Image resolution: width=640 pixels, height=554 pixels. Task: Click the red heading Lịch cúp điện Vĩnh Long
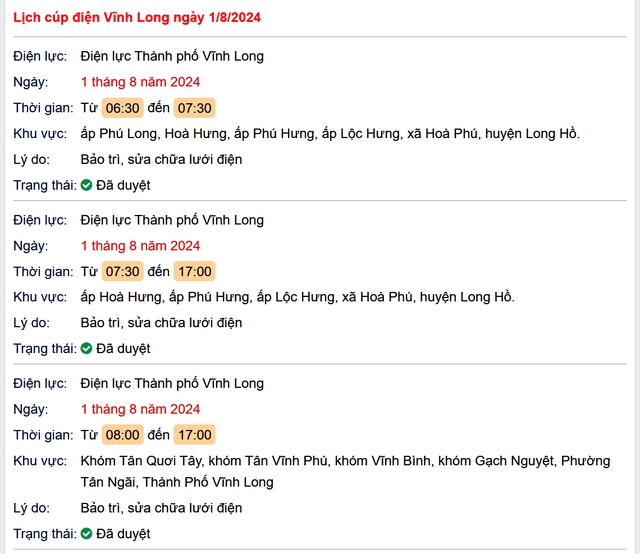[138, 18]
